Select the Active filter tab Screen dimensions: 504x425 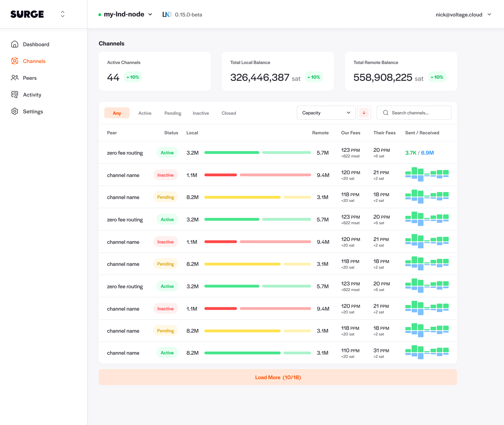[x=145, y=113]
